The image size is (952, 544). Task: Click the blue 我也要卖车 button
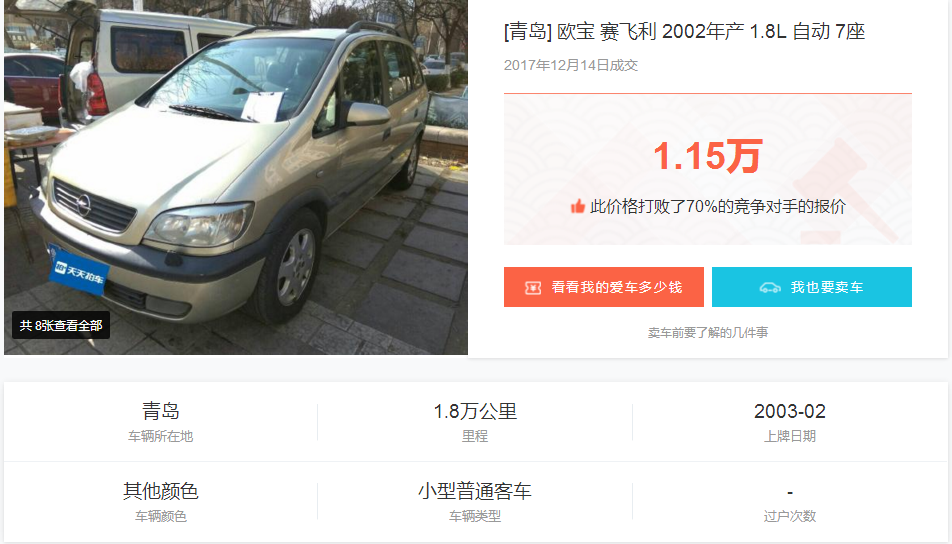[812, 287]
